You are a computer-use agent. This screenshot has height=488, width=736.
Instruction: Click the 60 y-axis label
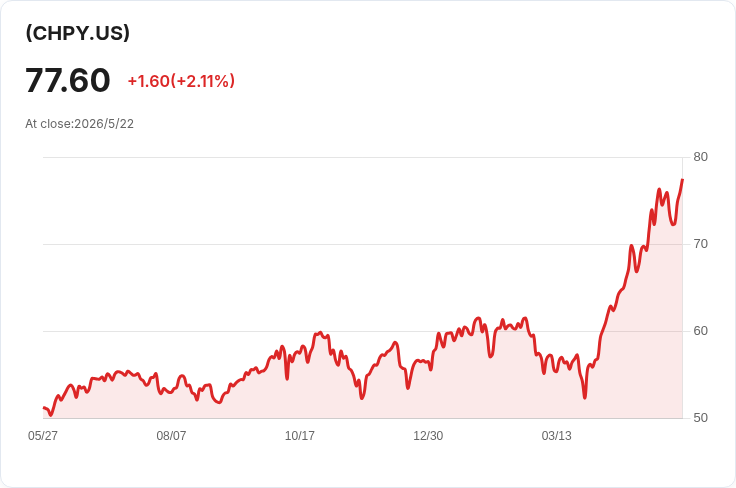click(x=700, y=331)
